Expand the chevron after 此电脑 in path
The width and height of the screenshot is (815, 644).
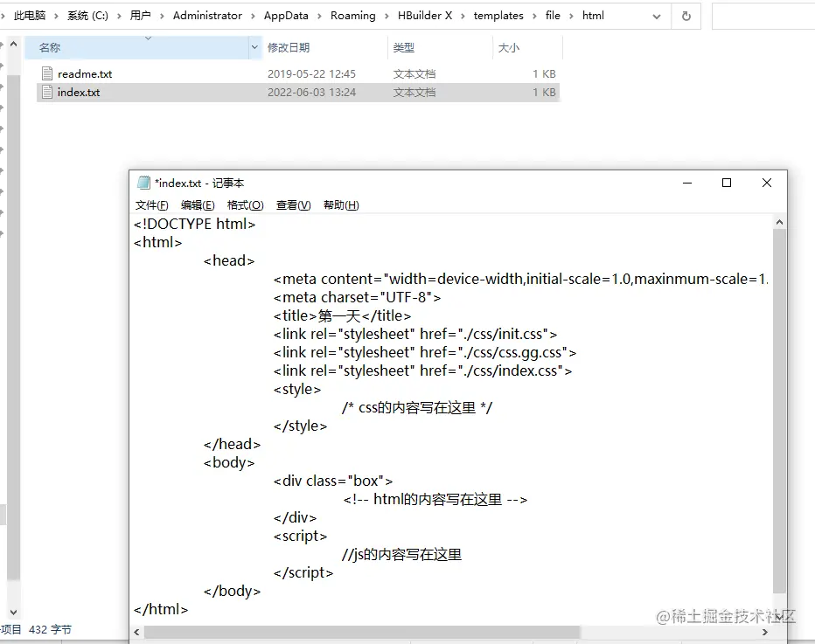click(x=56, y=16)
